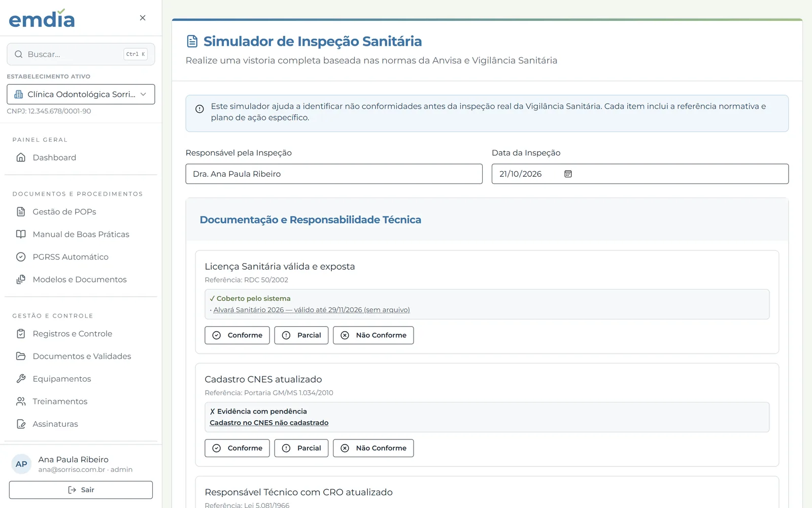Edit the Responsável pela Inspeção field
This screenshot has width=812, height=508.
point(334,174)
